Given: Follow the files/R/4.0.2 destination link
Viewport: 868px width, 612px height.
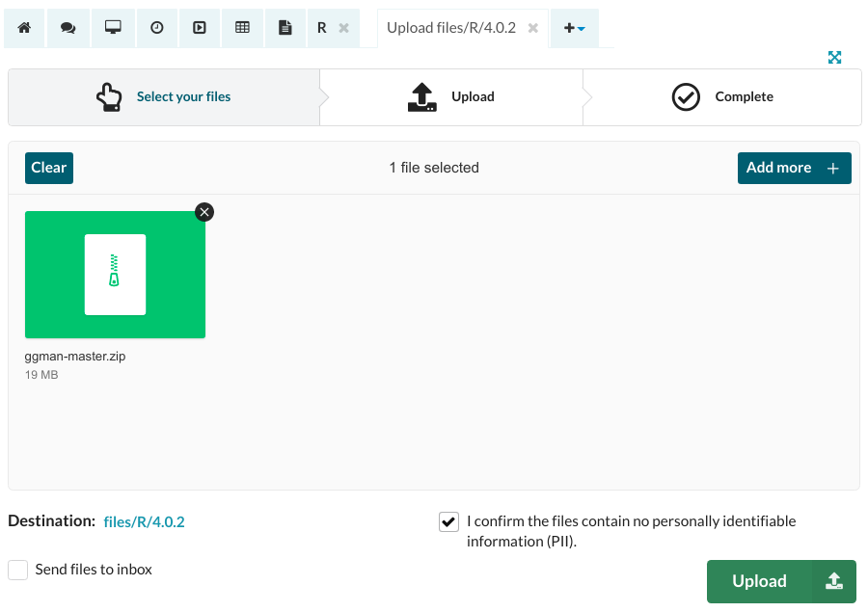Looking at the screenshot, I should tap(144, 521).
